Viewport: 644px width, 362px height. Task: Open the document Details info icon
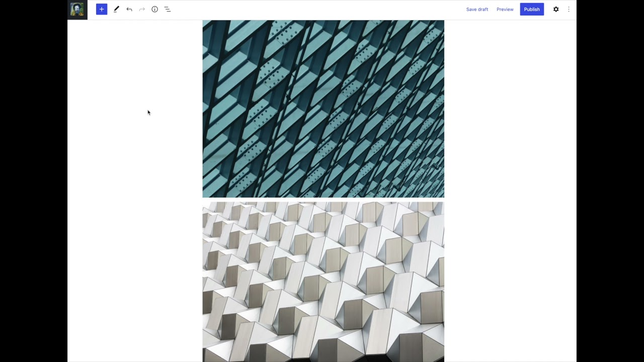point(154,10)
